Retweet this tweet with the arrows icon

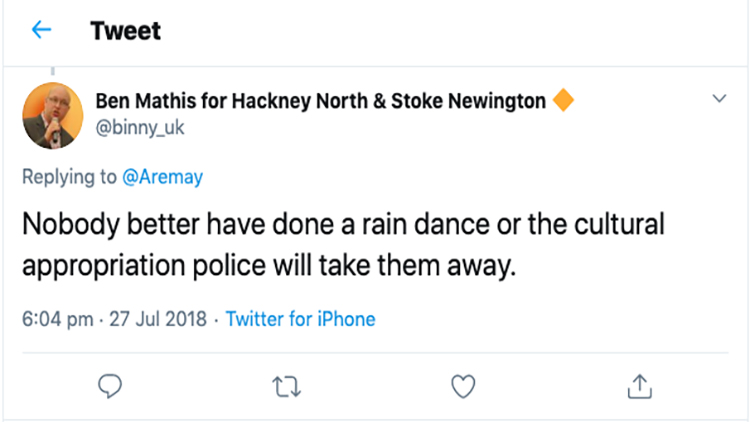(286, 385)
